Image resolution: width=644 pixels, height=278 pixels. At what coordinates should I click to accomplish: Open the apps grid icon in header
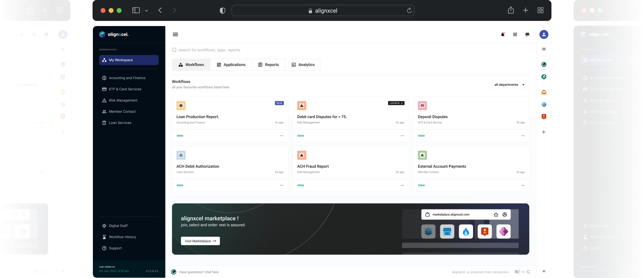(x=515, y=34)
